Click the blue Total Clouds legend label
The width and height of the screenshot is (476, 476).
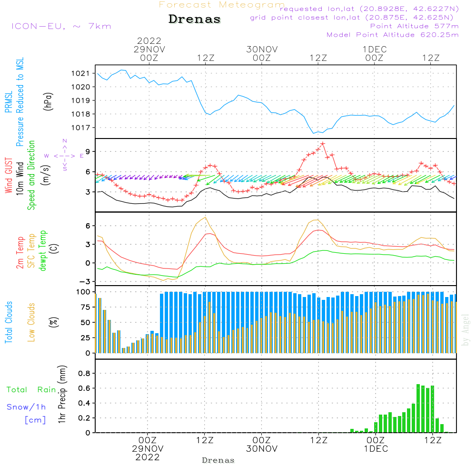[9, 322]
